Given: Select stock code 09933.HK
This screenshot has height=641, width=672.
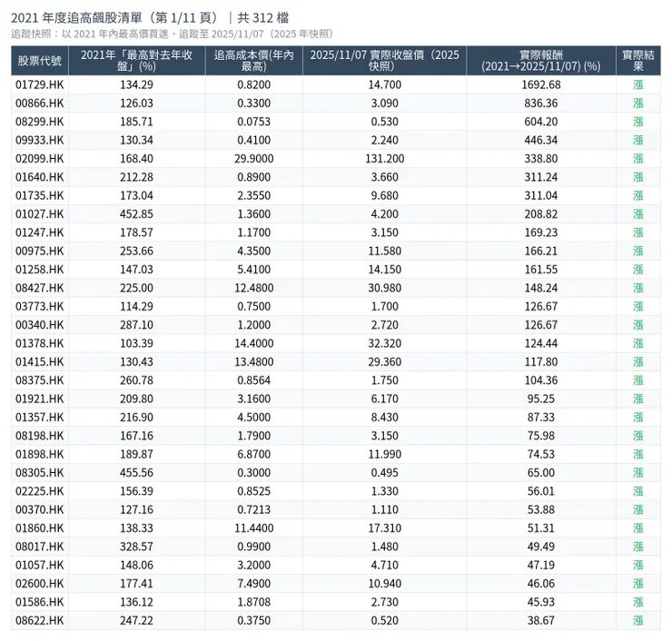Looking at the screenshot, I should [x=39, y=140].
